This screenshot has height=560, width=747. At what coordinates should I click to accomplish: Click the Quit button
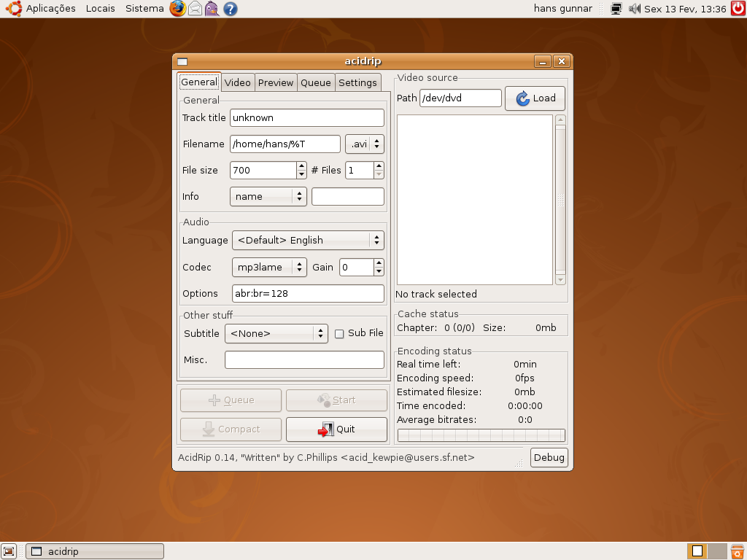[x=336, y=429]
